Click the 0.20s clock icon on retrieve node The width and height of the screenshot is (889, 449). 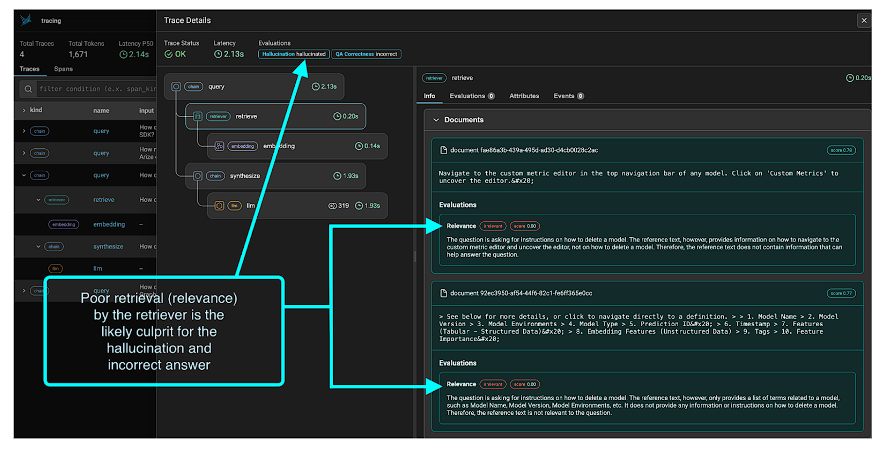(x=337, y=116)
